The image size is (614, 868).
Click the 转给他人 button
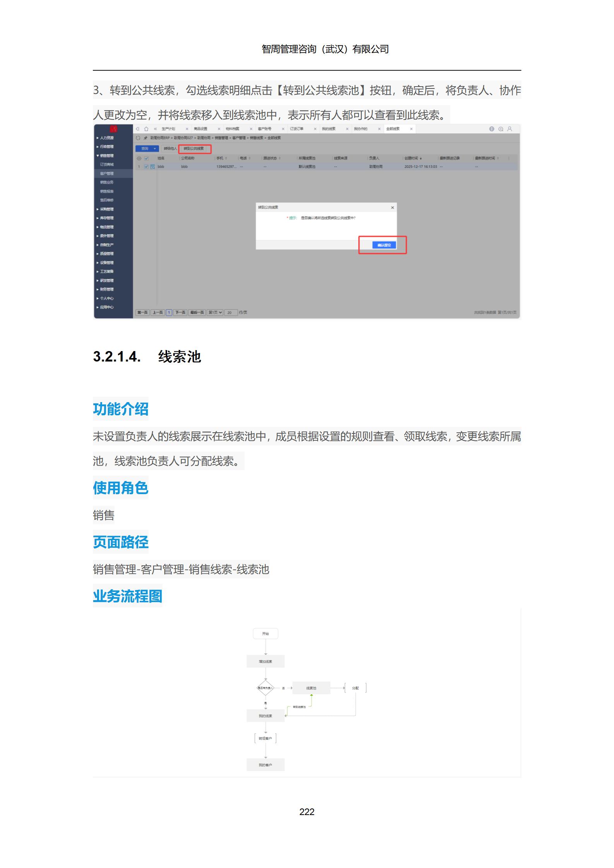(x=170, y=148)
